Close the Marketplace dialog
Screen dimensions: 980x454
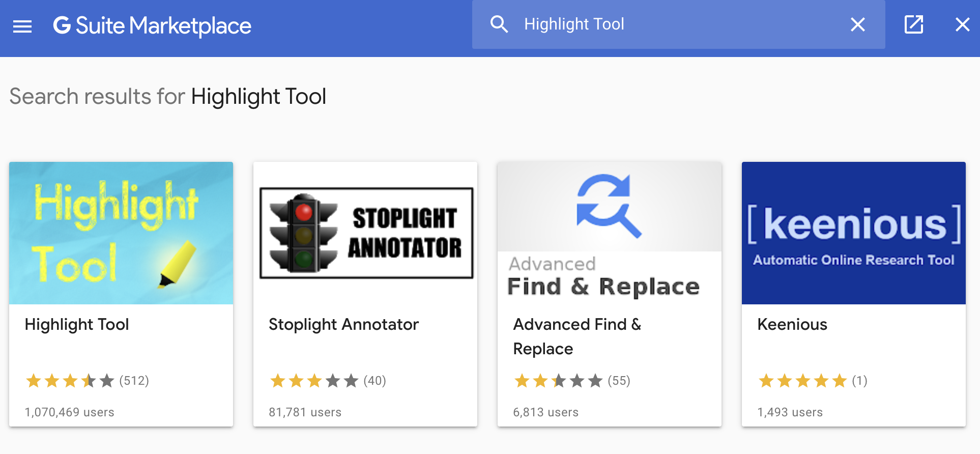coord(962,24)
